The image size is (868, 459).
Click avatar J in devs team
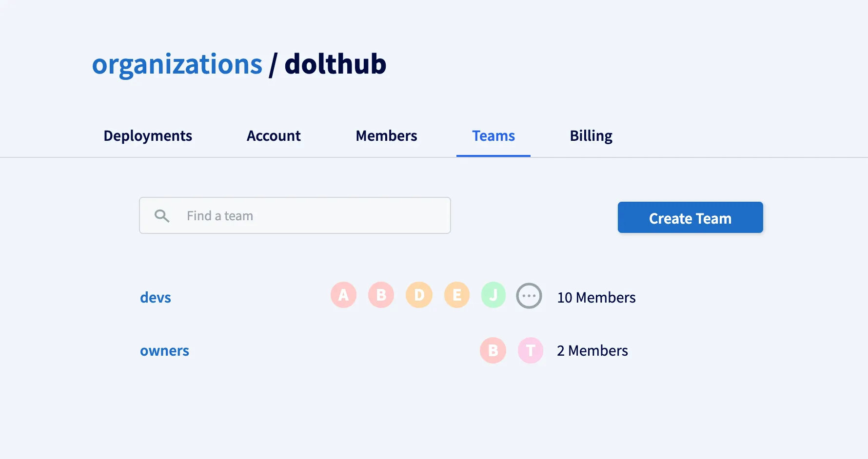(x=493, y=295)
